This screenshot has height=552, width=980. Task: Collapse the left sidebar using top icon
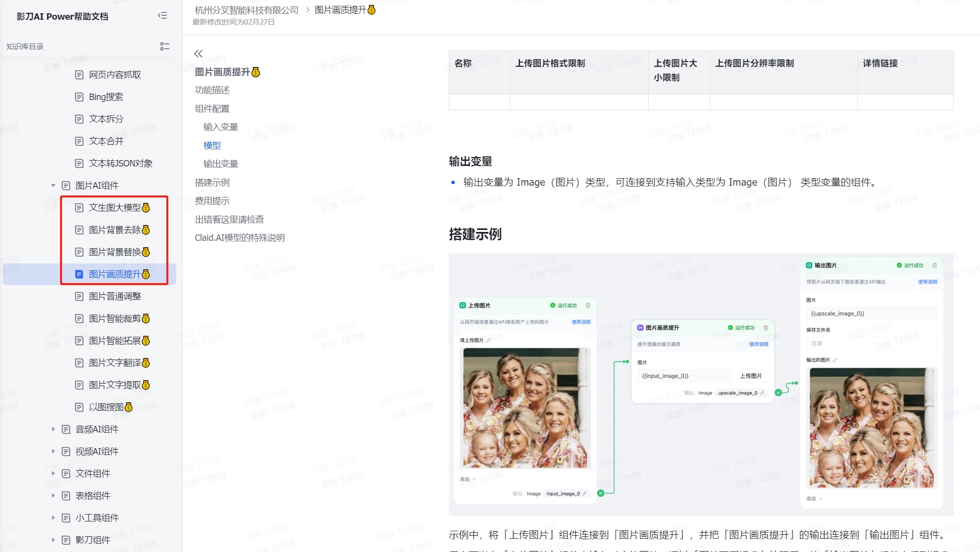click(x=162, y=16)
